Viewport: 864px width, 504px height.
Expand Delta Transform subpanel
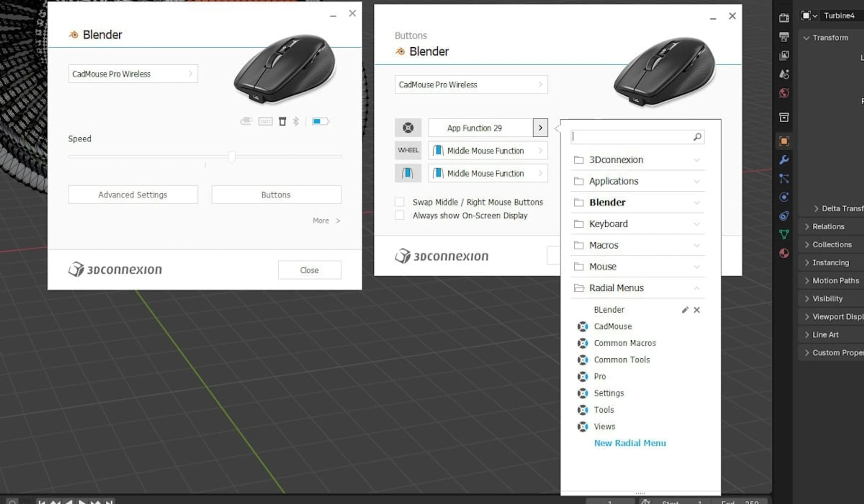coord(838,208)
